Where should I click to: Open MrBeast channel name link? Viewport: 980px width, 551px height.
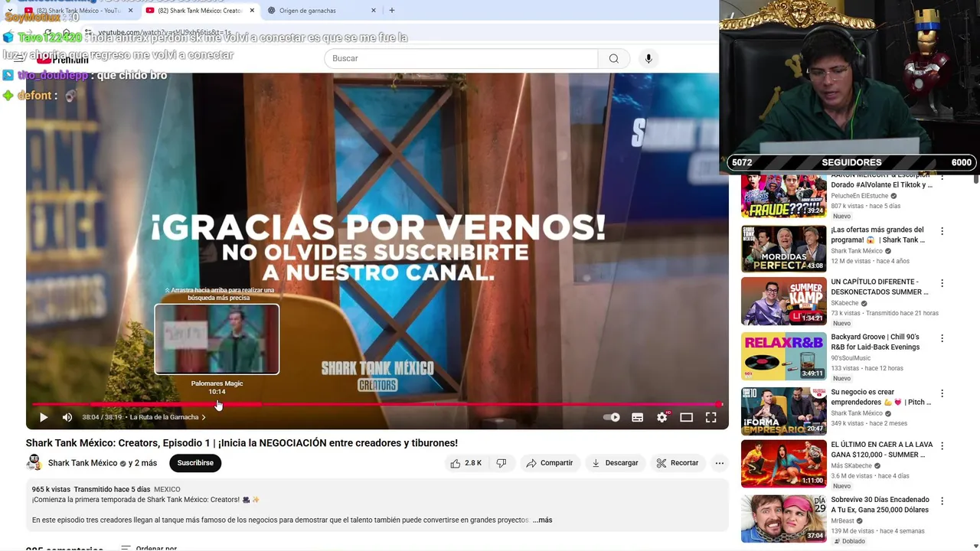tap(844, 520)
